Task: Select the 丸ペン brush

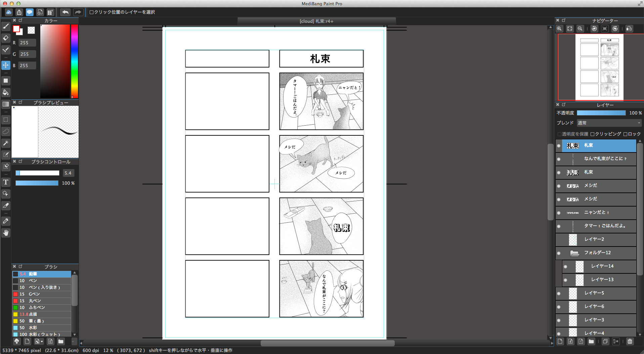Action: click(42, 301)
